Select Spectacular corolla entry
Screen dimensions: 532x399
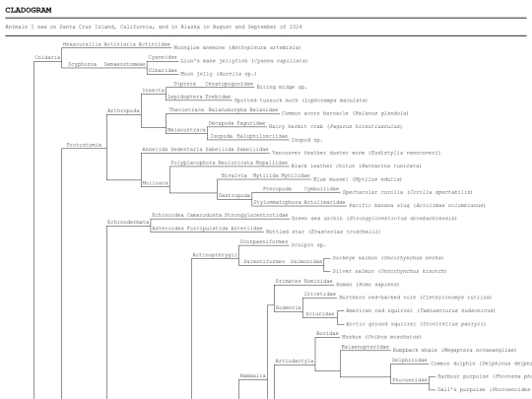click(407, 192)
